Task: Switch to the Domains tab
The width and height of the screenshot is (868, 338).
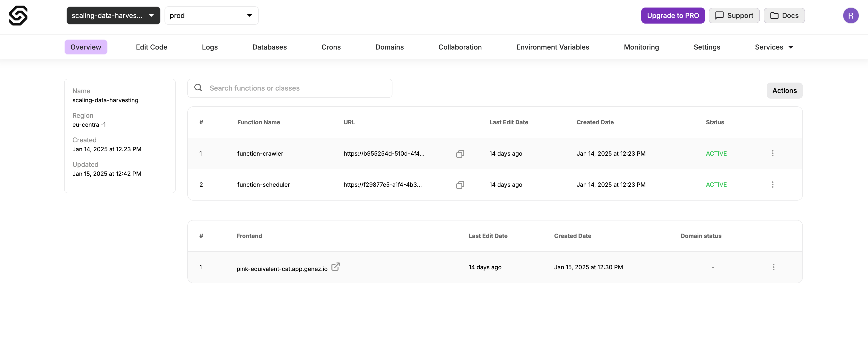Action: click(x=390, y=47)
